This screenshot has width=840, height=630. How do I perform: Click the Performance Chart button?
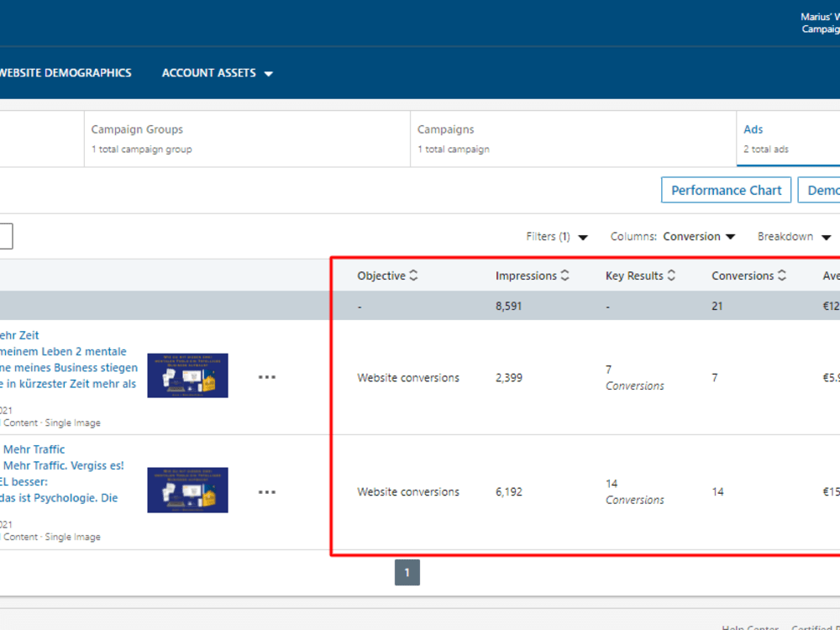pyautogui.click(x=726, y=190)
